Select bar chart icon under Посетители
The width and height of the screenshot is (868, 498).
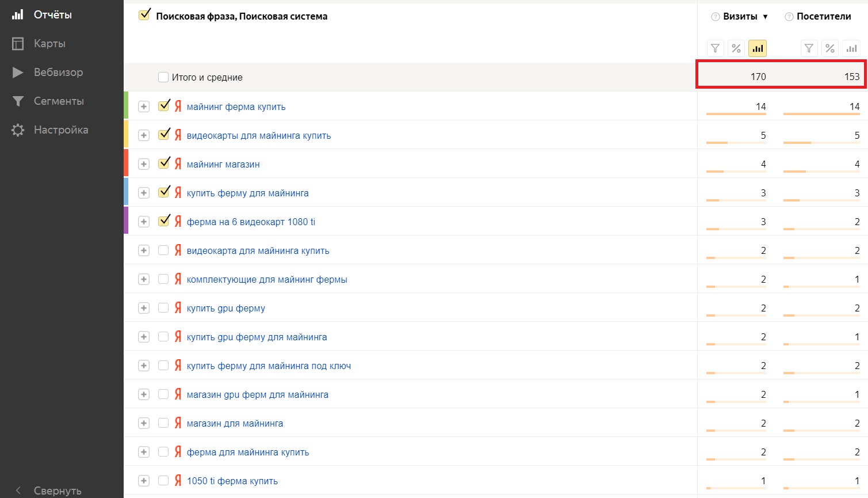click(851, 48)
